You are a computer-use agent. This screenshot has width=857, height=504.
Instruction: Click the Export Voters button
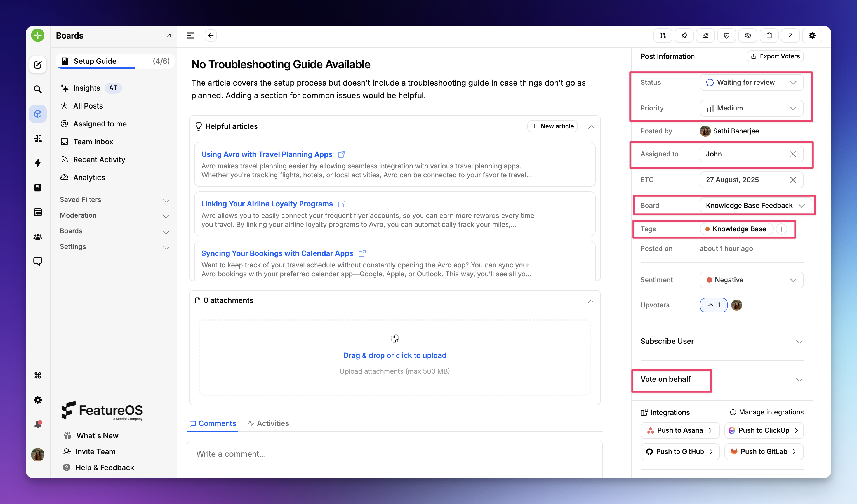tap(775, 56)
